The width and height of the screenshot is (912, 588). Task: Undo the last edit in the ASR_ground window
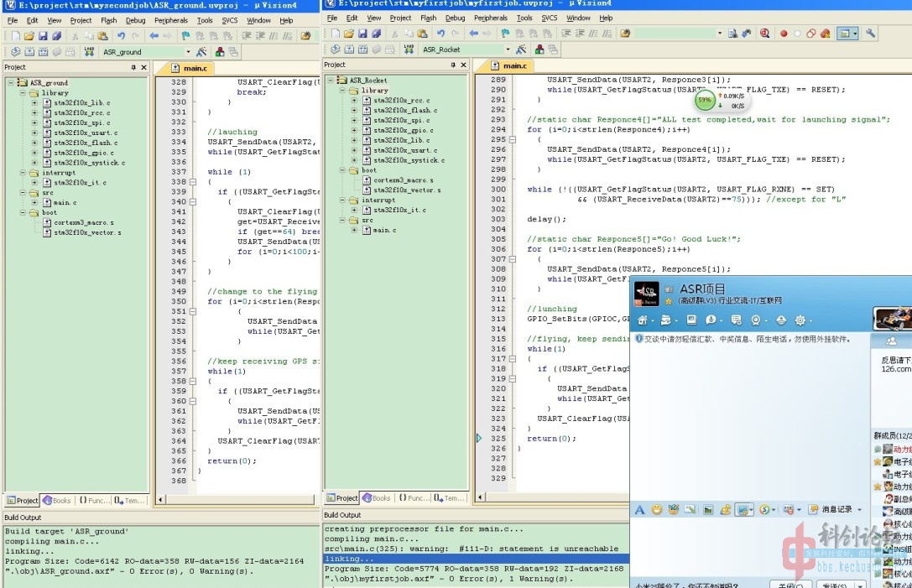[x=121, y=36]
